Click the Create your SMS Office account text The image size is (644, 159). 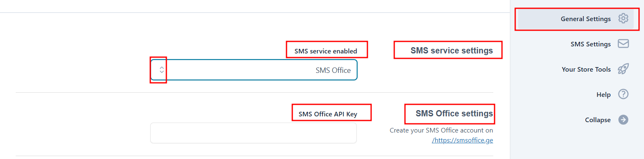pyautogui.click(x=441, y=130)
